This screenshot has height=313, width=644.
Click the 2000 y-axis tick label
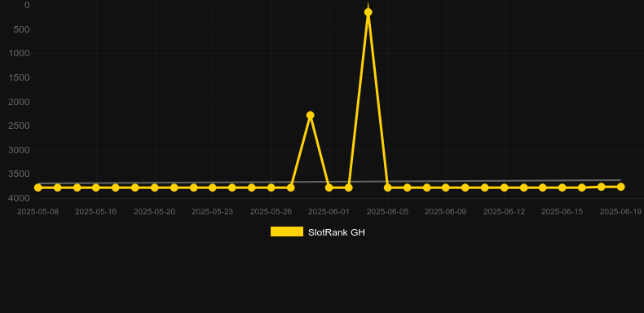tap(19, 102)
